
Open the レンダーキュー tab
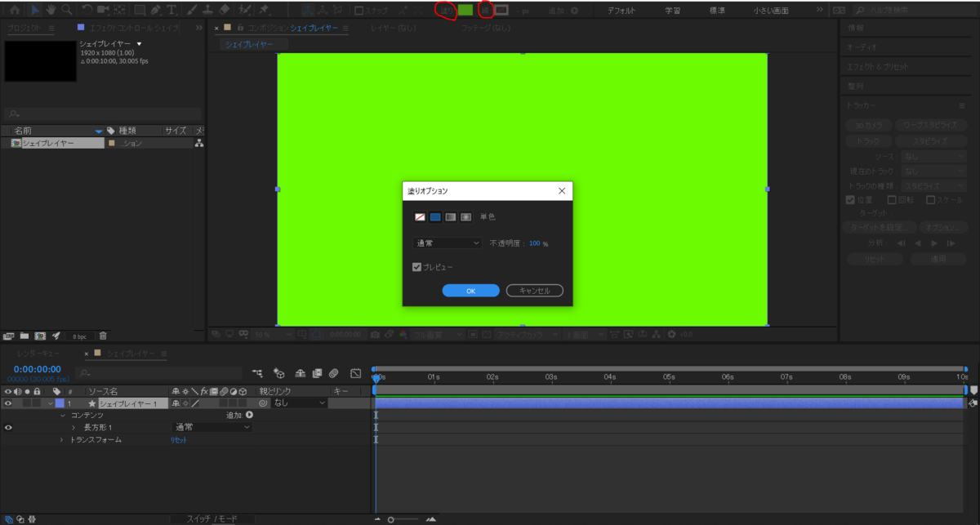(38, 354)
